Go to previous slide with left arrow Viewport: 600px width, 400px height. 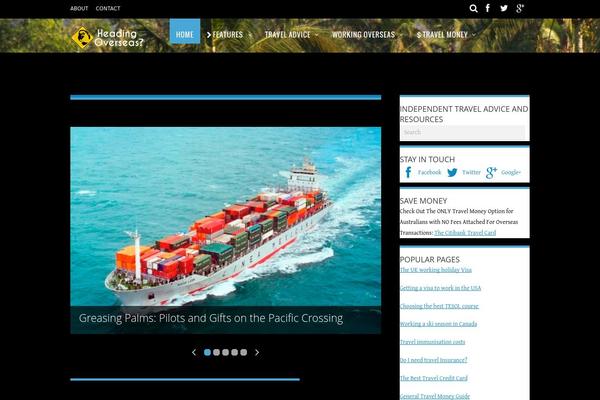point(194,352)
